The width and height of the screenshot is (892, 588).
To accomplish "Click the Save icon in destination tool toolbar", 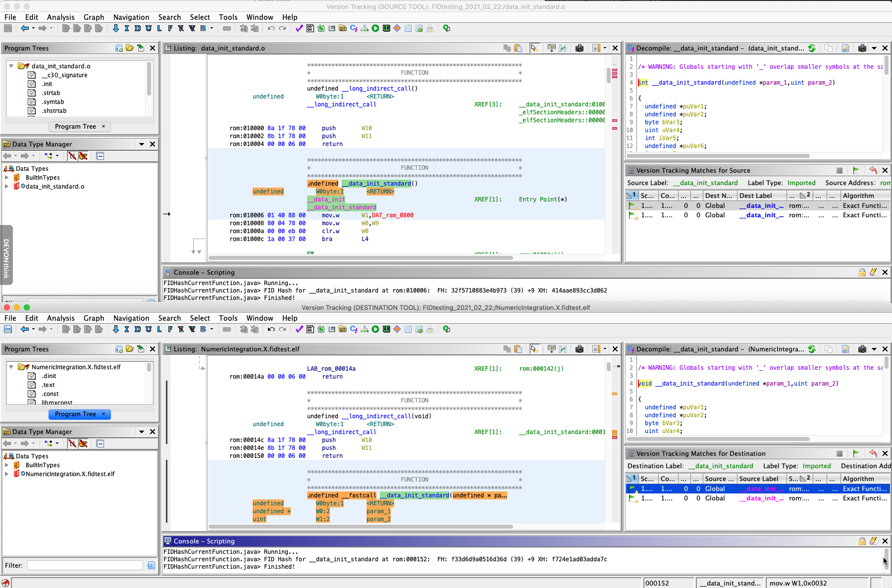I will [x=8, y=329].
